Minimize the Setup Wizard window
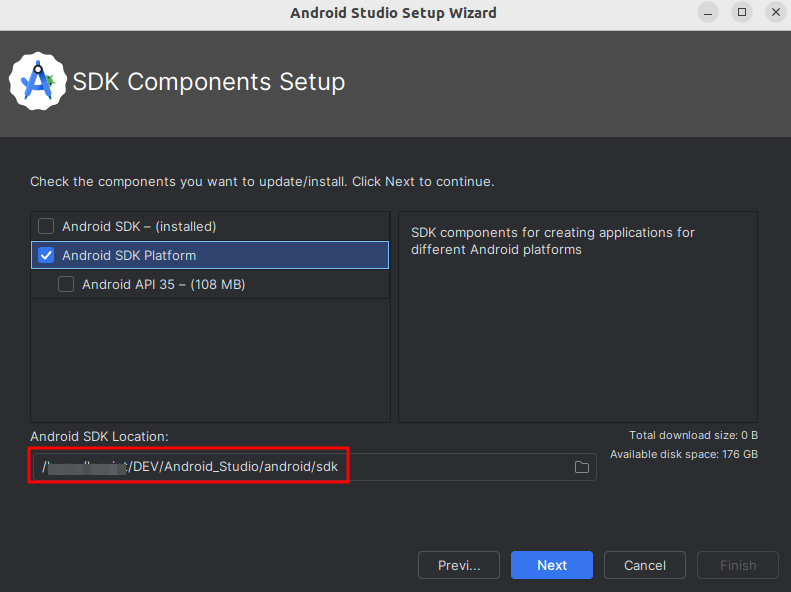 (x=708, y=13)
